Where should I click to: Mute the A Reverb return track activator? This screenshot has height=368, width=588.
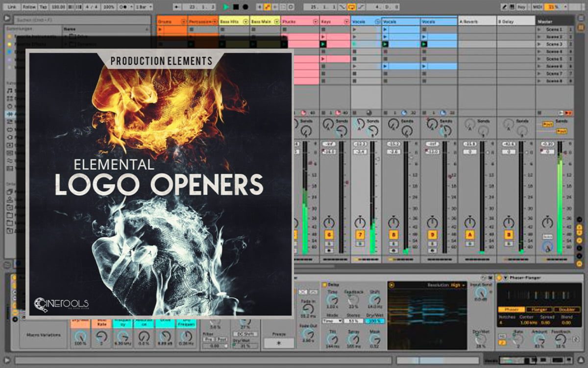[469, 235]
